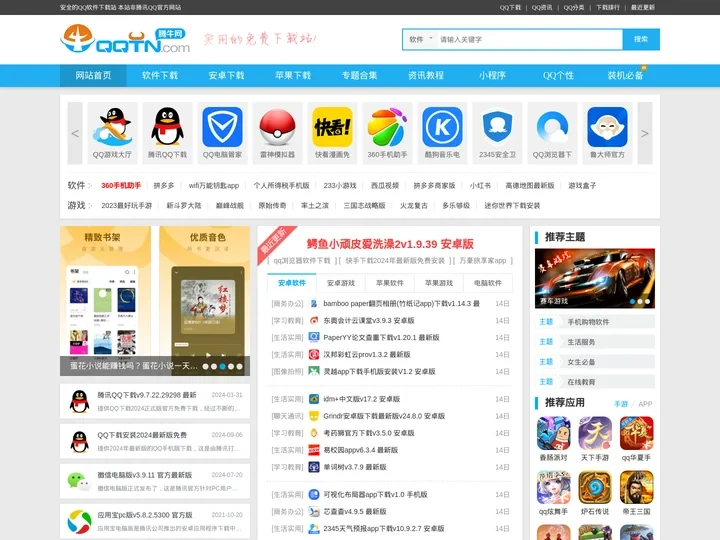Open 装机必备 navigation item
The height and width of the screenshot is (540, 720).
click(625, 76)
